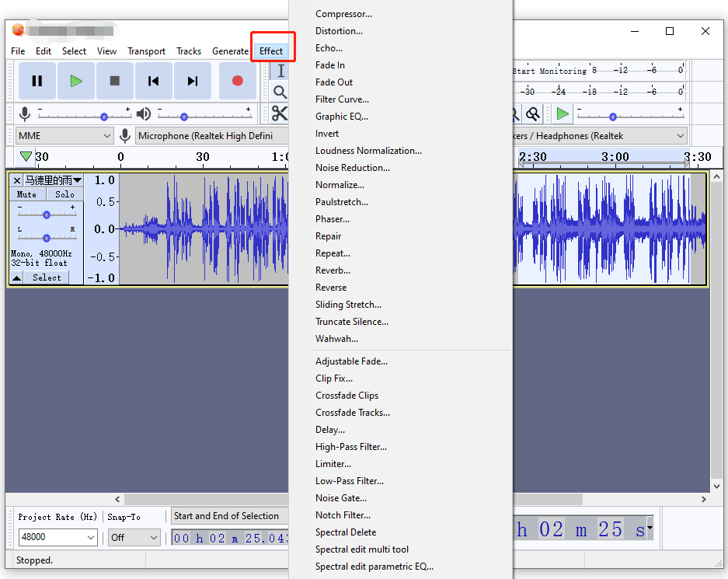Choose Noise Reduction from Effect menu

353,168
